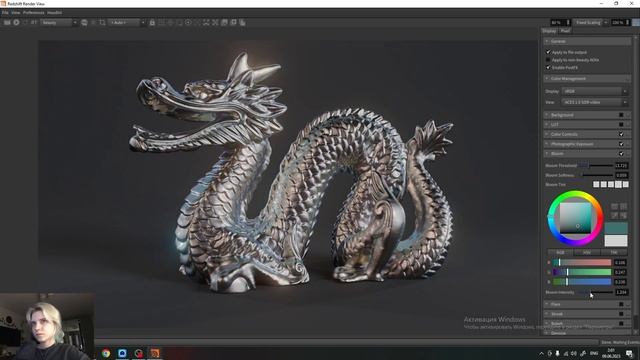The height and width of the screenshot is (360, 640).
Task: Click the fit-to-window arrows icon
Action: click(206, 23)
